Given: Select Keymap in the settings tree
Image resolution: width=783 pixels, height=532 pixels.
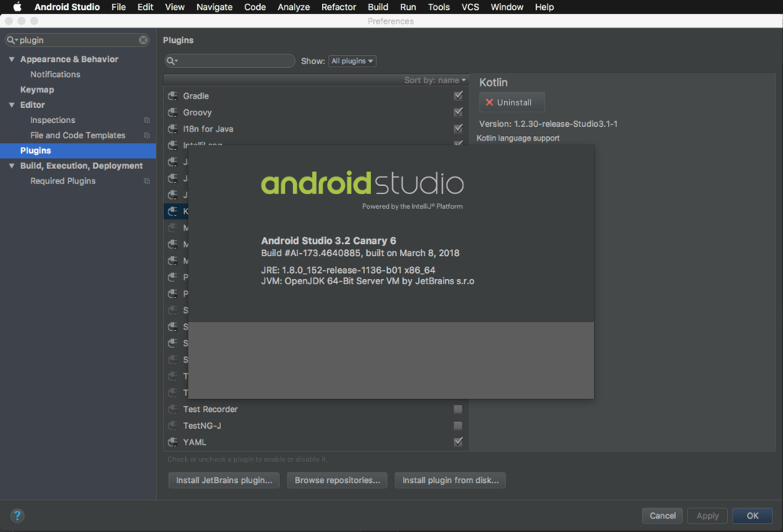Looking at the screenshot, I should pyautogui.click(x=37, y=90).
